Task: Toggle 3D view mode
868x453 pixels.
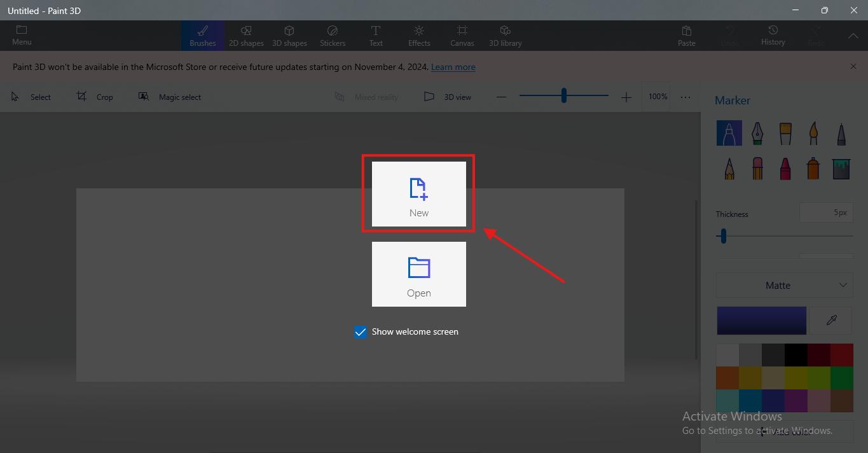Action: click(448, 97)
